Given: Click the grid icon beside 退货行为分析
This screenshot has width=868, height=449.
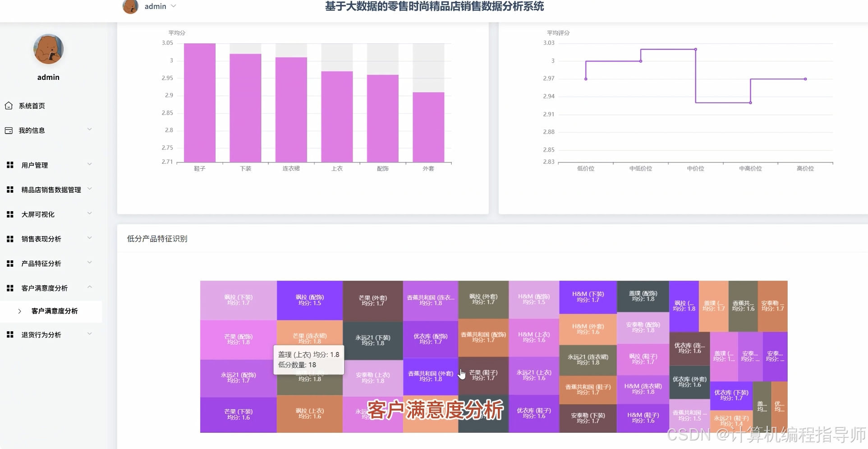Looking at the screenshot, I should click(x=10, y=335).
